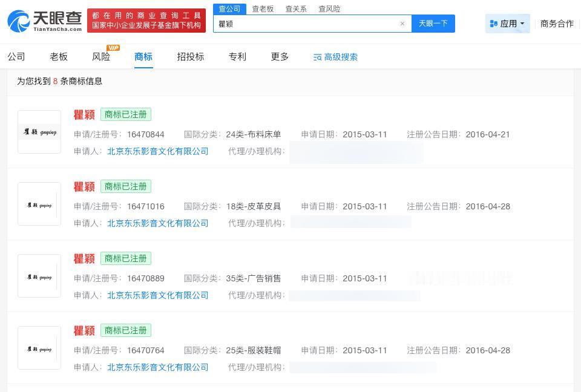
Task: Open the 更多 tab menu
Action: (x=280, y=57)
